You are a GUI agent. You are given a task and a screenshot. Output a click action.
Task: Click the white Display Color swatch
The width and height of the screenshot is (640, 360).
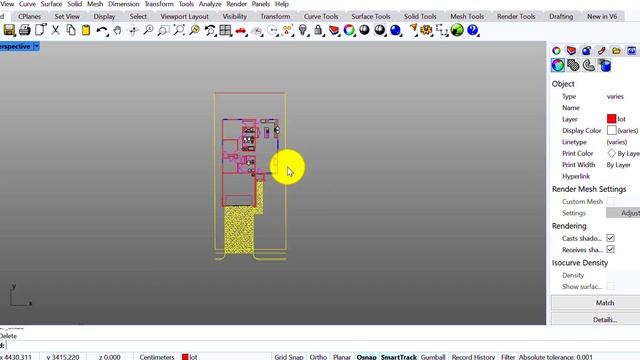point(611,130)
